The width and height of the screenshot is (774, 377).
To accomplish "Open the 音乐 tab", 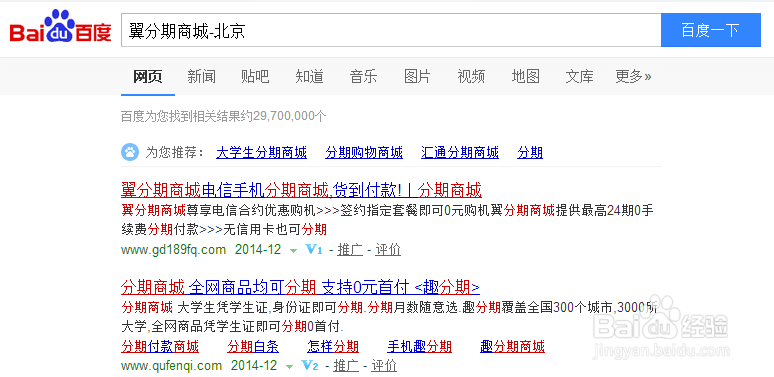I will [363, 76].
